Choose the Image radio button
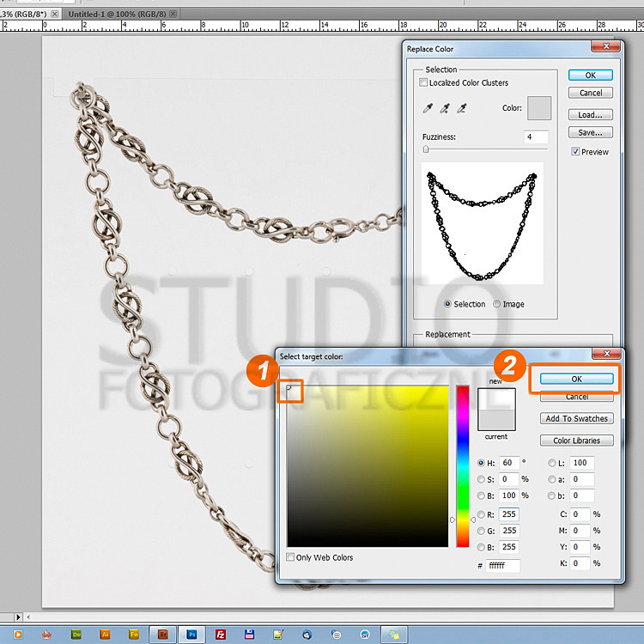644x644 pixels. point(495,304)
